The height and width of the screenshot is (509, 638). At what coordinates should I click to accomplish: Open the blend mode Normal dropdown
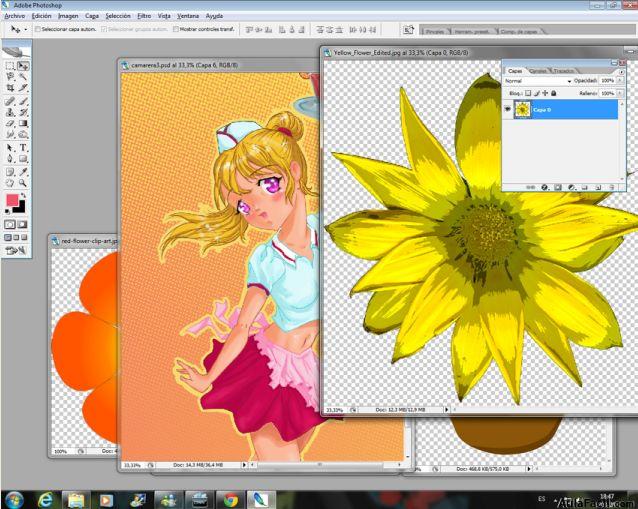[x=538, y=81]
